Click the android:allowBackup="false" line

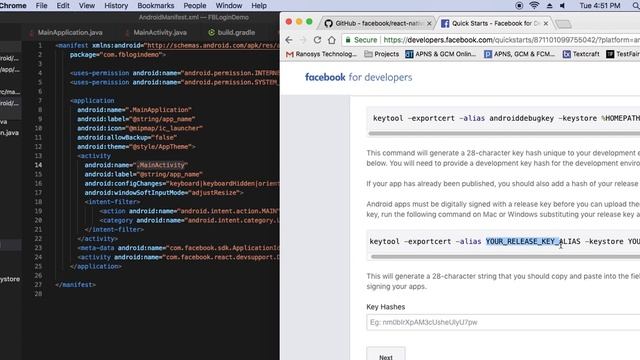[127, 138]
